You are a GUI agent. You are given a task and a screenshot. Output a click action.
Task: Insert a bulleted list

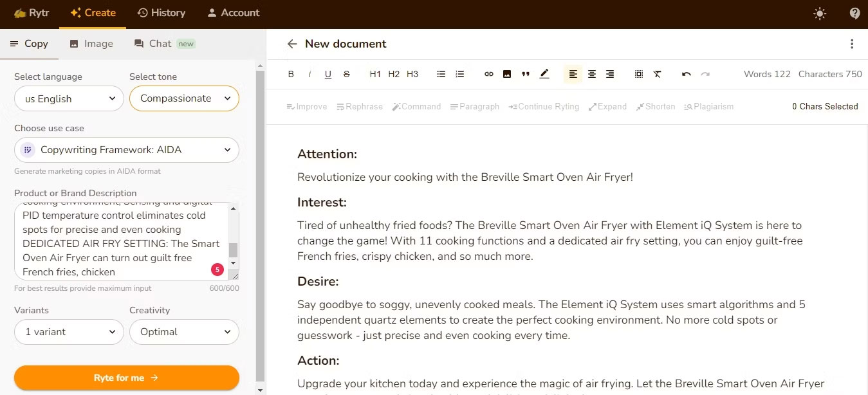coord(441,74)
